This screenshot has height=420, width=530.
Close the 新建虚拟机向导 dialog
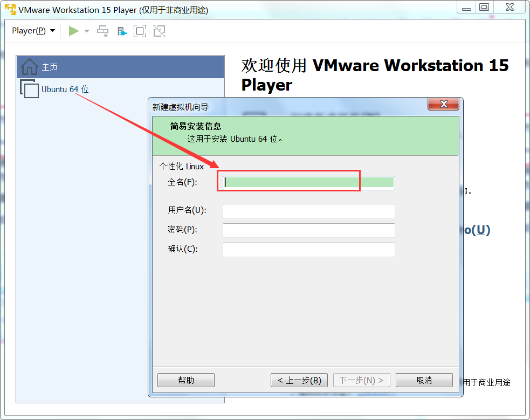pos(444,104)
